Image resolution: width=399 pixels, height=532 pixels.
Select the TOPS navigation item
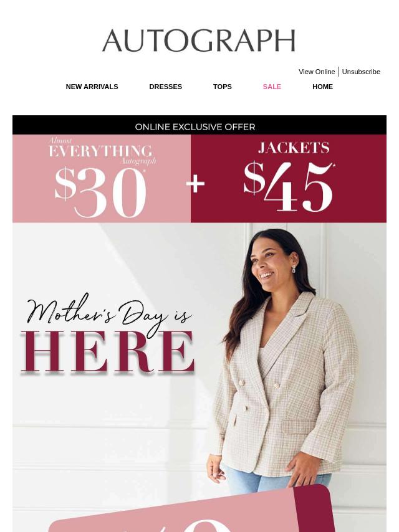[222, 87]
